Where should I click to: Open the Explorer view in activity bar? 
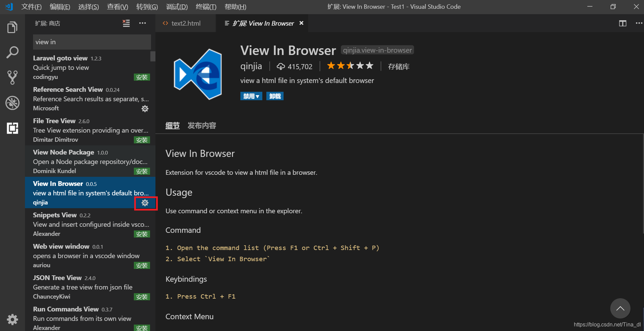[x=12, y=27]
